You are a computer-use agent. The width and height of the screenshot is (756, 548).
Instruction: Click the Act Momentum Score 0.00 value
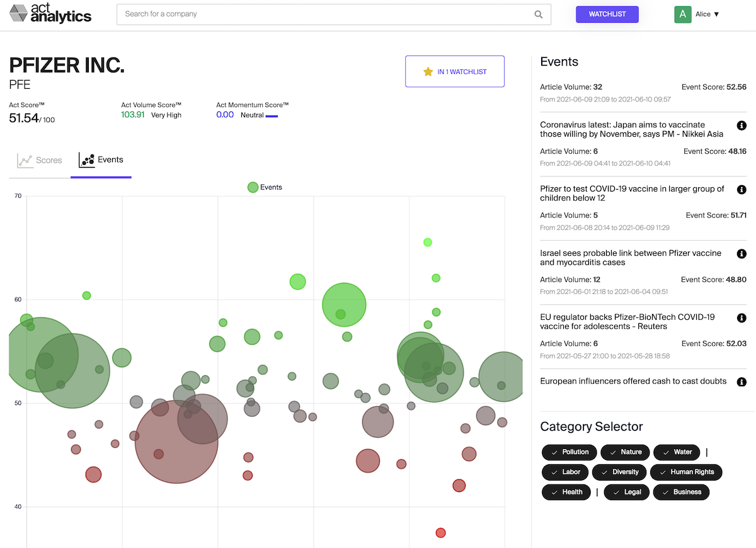[225, 115]
